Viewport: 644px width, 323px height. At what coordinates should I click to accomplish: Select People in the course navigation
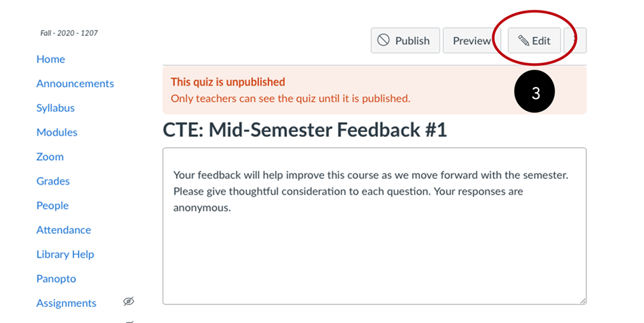[53, 205]
